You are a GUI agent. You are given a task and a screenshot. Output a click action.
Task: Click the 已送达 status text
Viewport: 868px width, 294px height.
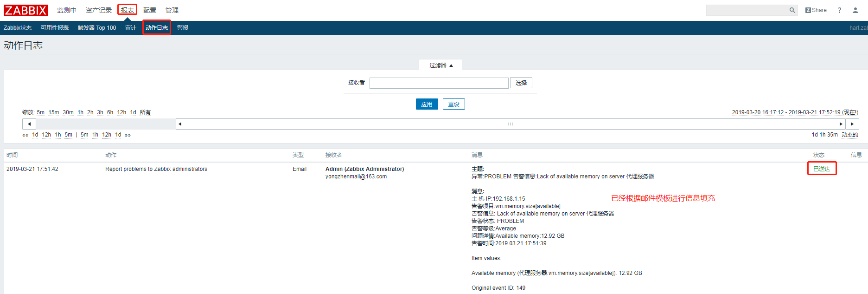click(x=822, y=169)
